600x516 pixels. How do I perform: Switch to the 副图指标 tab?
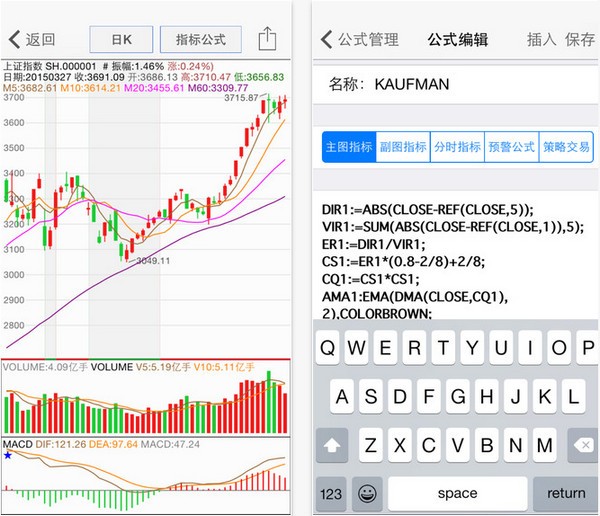pyautogui.click(x=403, y=146)
